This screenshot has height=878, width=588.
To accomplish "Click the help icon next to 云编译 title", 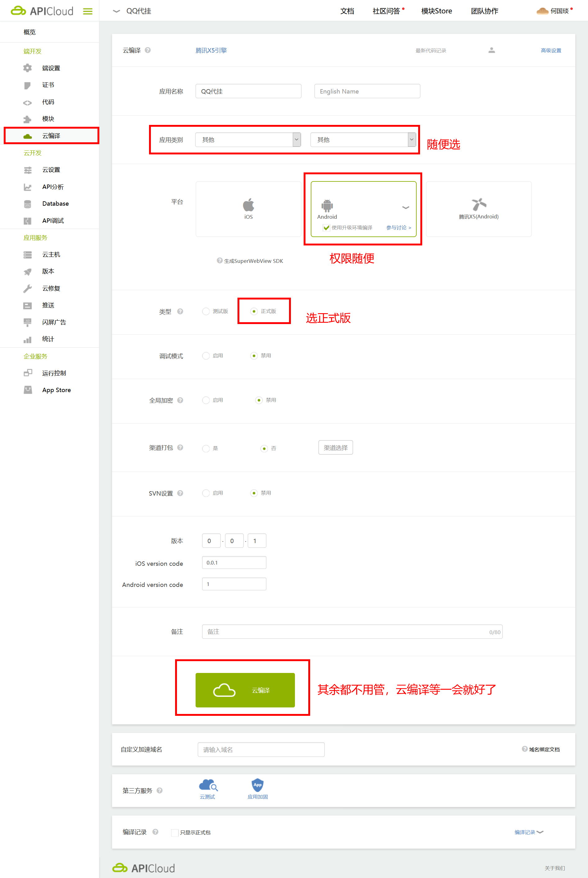I will [x=148, y=50].
